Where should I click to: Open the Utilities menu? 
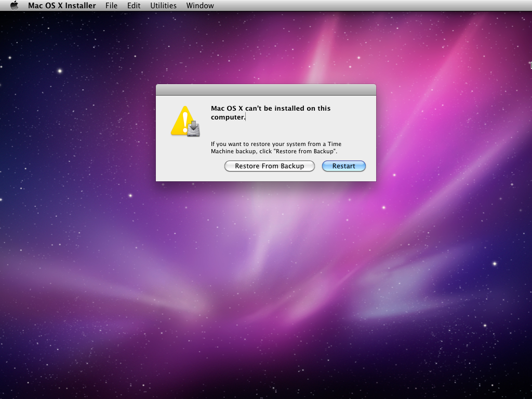click(163, 6)
